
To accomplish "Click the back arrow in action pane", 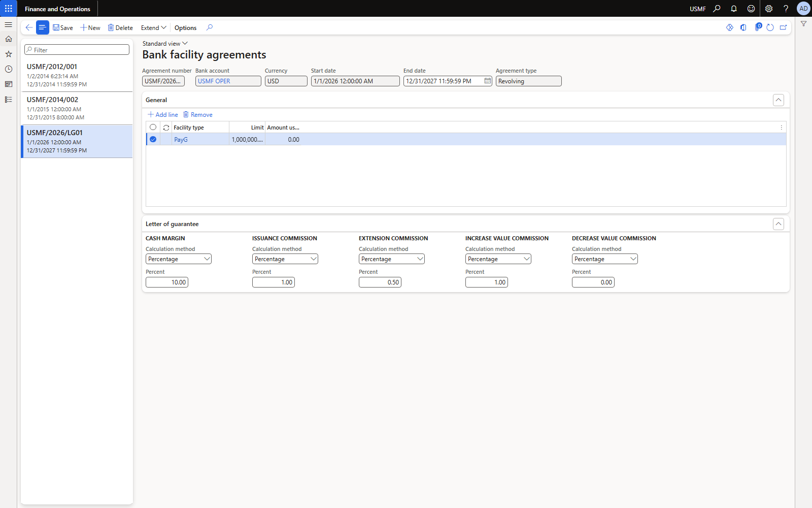I will 29,27.
